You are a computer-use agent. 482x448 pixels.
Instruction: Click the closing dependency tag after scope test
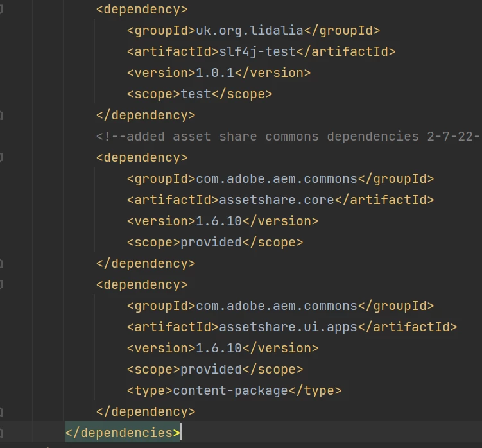[x=146, y=116]
